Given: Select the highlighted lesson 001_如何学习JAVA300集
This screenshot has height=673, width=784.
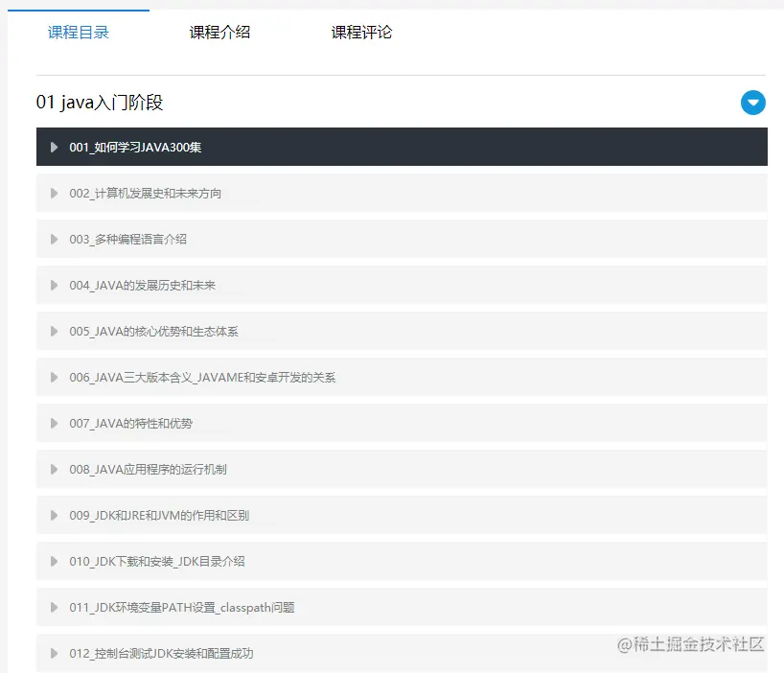Looking at the screenshot, I should point(134,147).
